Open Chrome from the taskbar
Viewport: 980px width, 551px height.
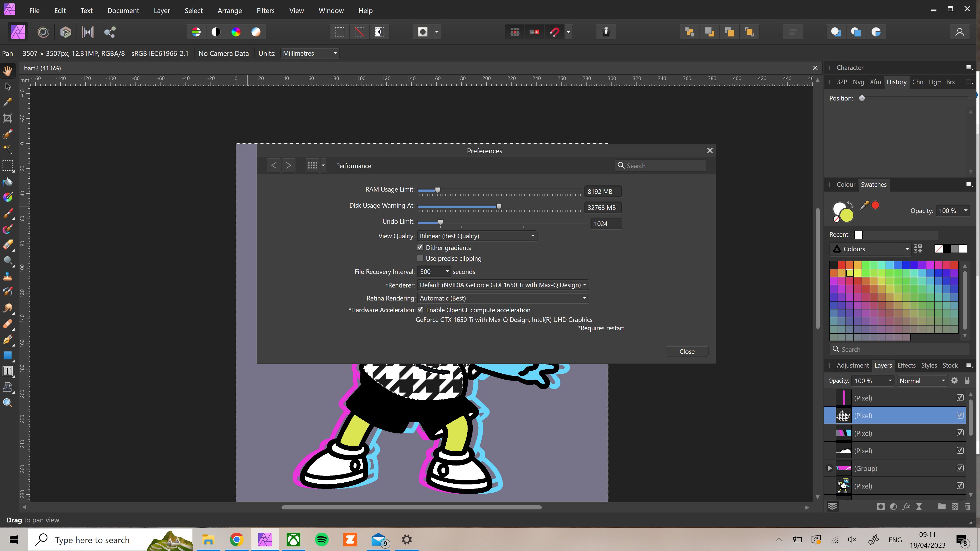[x=237, y=539]
